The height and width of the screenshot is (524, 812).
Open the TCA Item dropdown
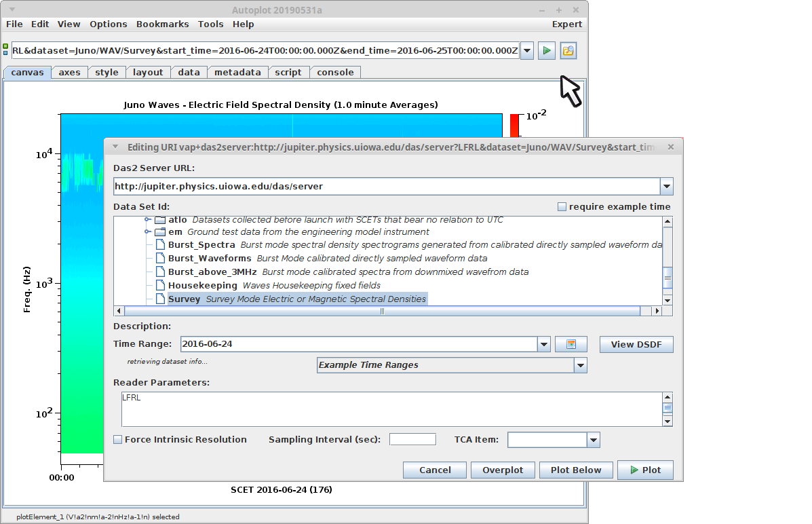[x=594, y=440]
